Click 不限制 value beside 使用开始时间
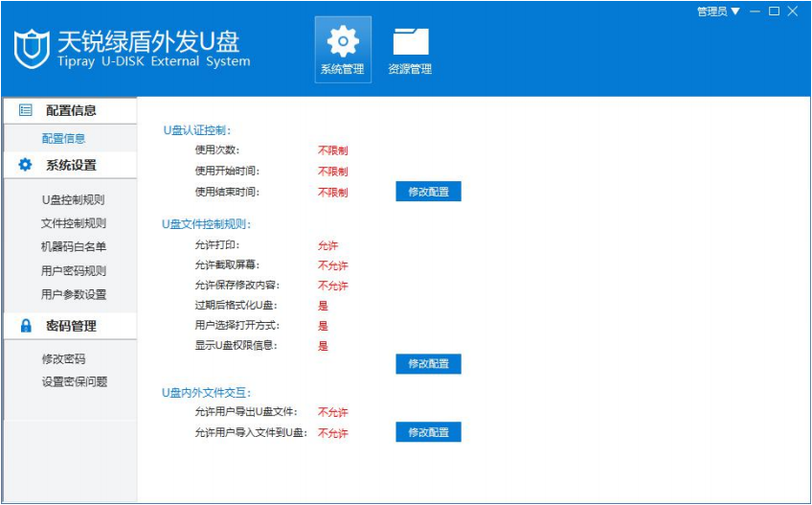 [332, 172]
